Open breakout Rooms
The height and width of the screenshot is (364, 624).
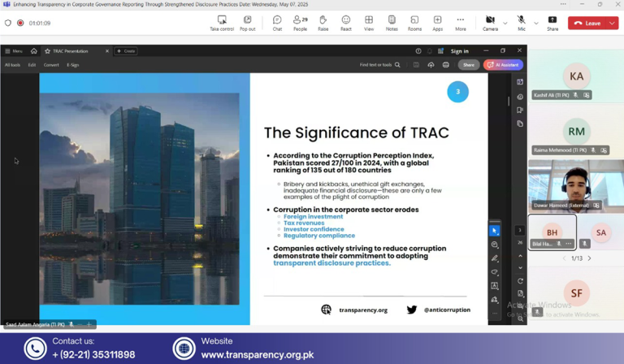[x=414, y=23]
